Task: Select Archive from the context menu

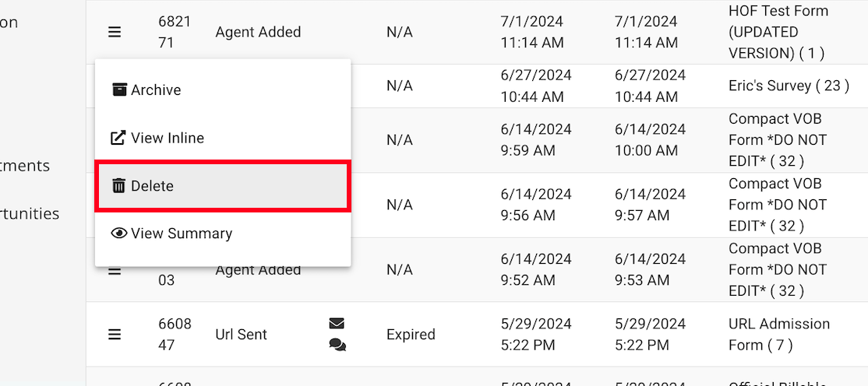Action: [155, 90]
